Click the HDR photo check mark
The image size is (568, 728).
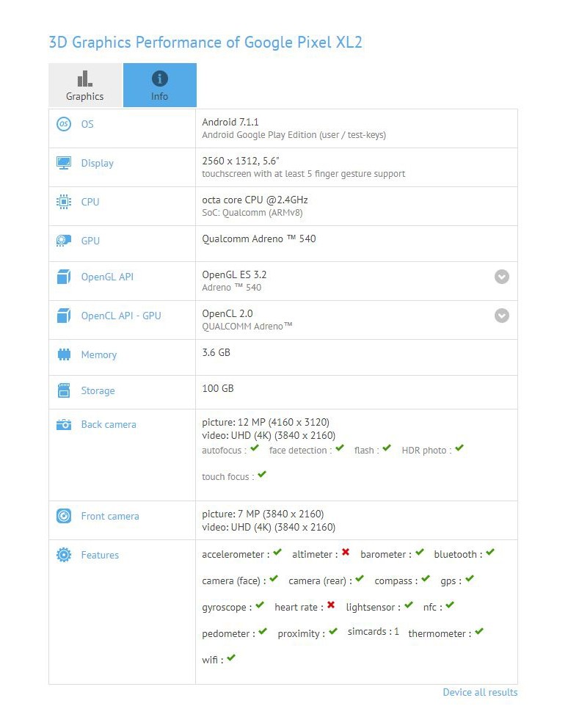[x=459, y=448]
